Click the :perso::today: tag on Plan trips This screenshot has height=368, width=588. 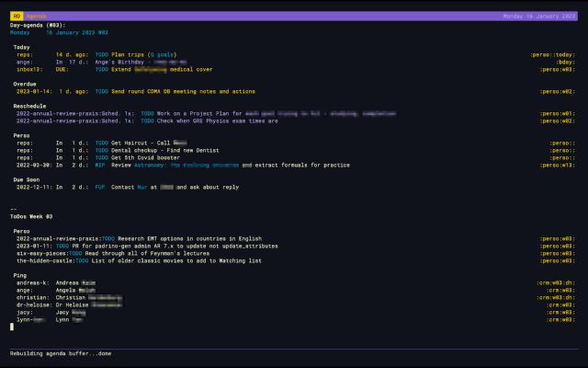tap(552, 54)
